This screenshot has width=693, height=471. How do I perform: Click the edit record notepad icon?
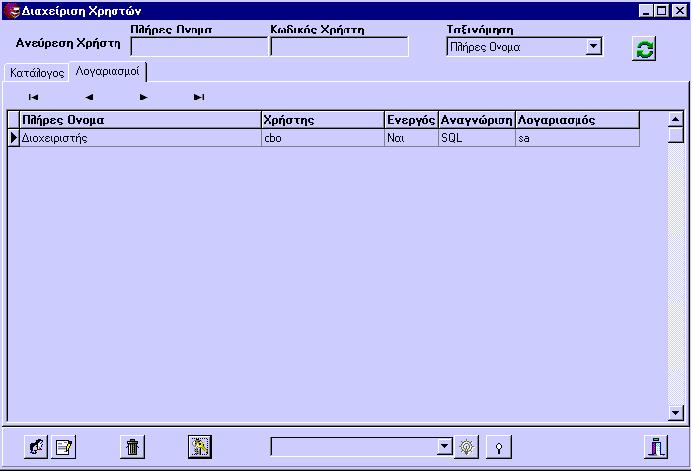click(63, 447)
